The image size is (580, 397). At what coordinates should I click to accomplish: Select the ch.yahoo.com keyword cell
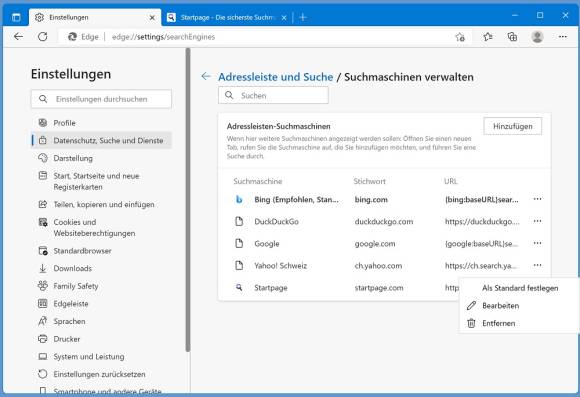pos(378,266)
